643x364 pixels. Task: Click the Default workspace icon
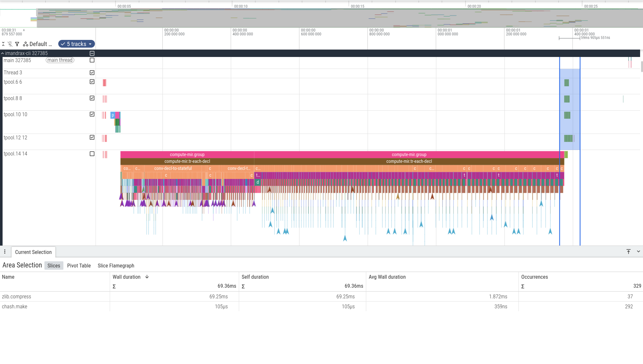tap(25, 44)
